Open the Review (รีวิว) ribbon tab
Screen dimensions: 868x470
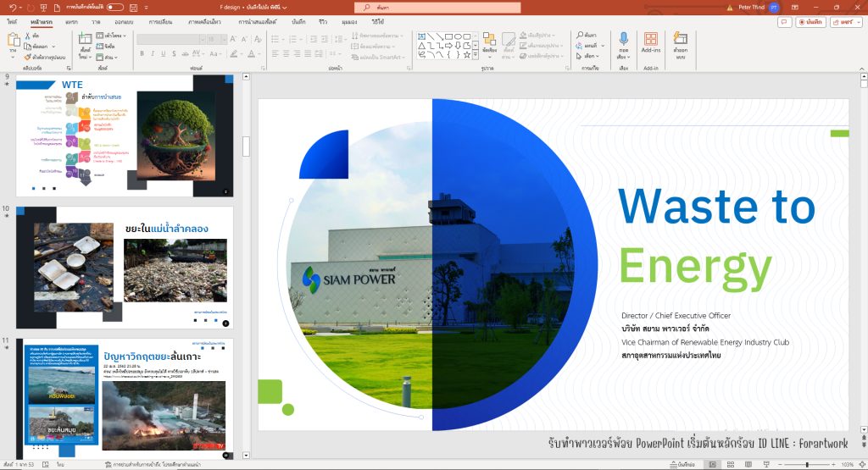pyautogui.click(x=323, y=22)
